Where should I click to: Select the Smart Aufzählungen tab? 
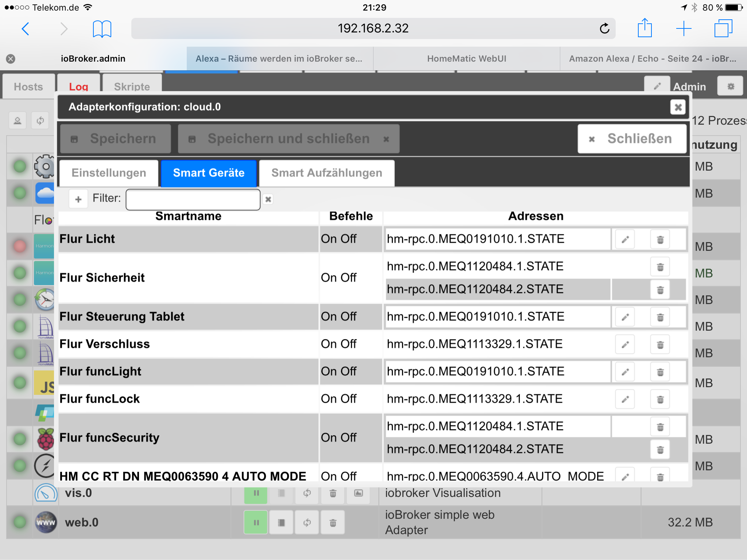tap(327, 173)
